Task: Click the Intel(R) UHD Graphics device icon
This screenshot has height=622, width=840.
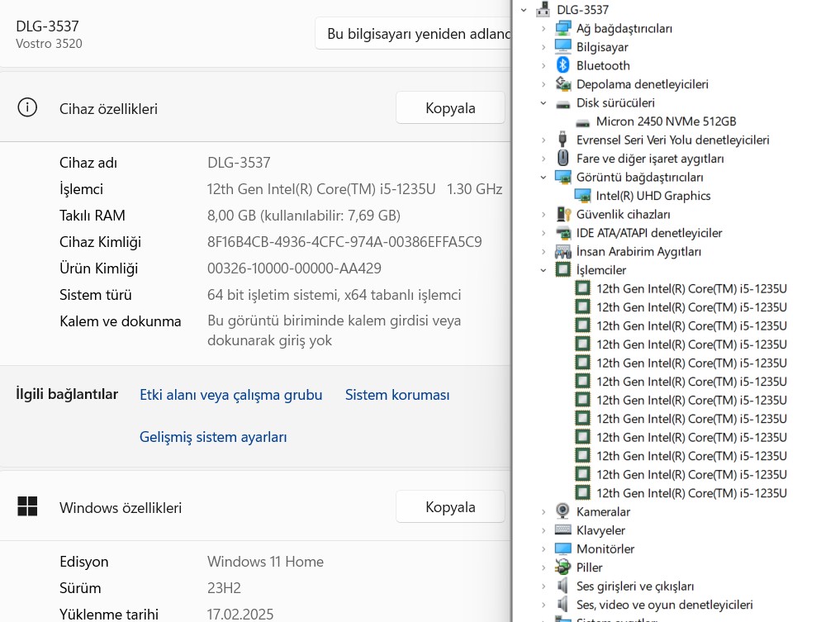Action: click(582, 196)
